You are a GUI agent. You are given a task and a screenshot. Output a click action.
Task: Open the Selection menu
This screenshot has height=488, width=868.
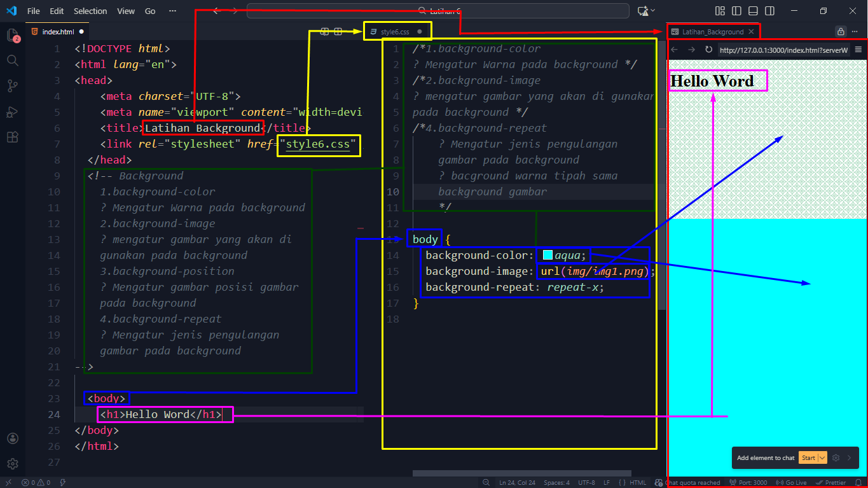90,11
